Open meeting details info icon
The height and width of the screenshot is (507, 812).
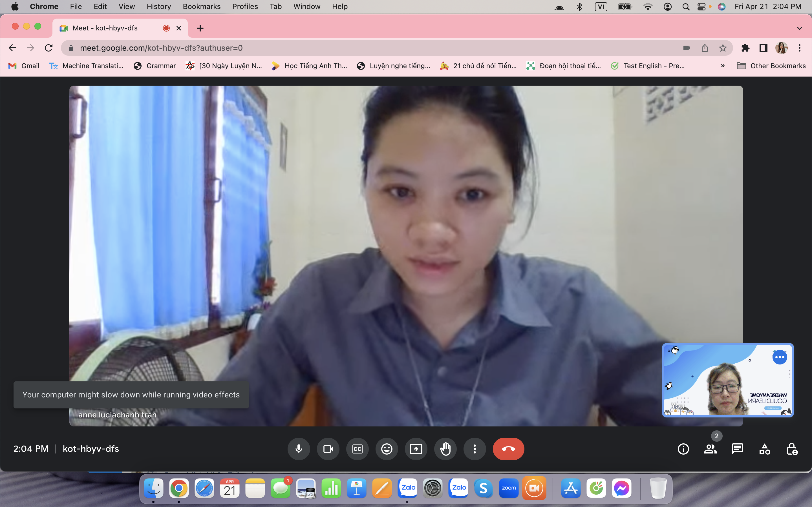click(x=683, y=449)
